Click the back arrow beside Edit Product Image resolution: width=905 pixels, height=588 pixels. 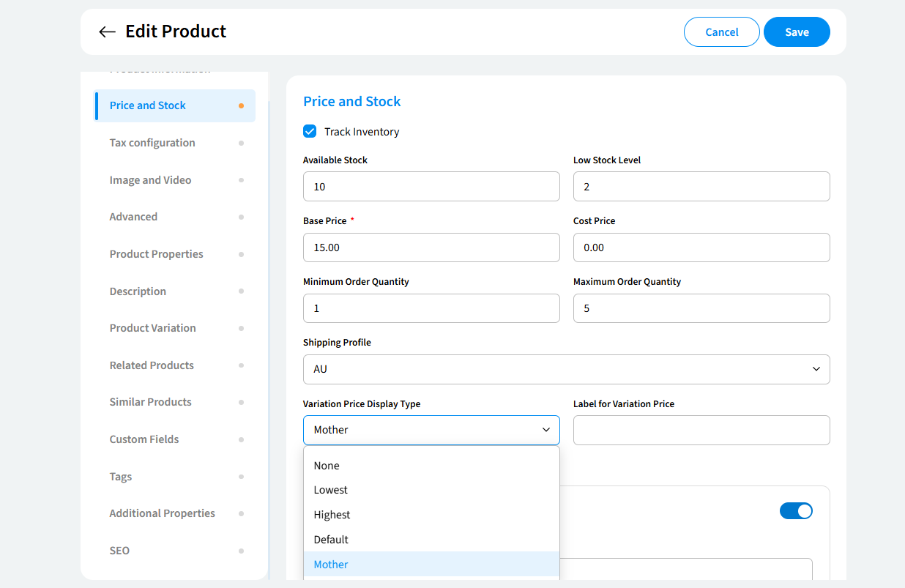pos(107,31)
